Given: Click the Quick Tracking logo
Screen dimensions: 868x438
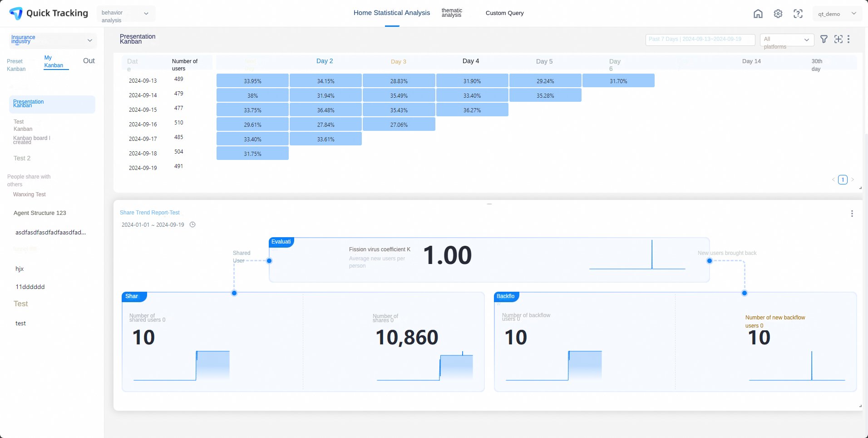Looking at the screenshot, I should [x=49, y=13].
